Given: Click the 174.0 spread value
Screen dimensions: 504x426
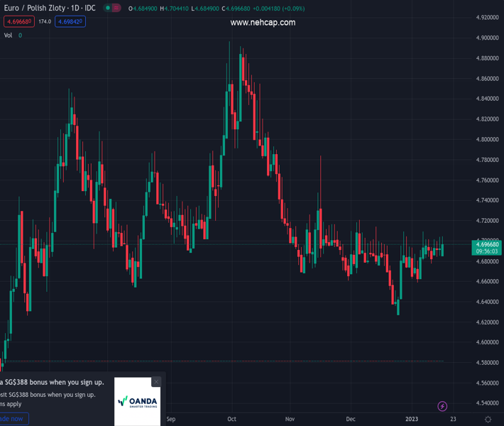Looking at the screenshot, I should click(45, 21).
